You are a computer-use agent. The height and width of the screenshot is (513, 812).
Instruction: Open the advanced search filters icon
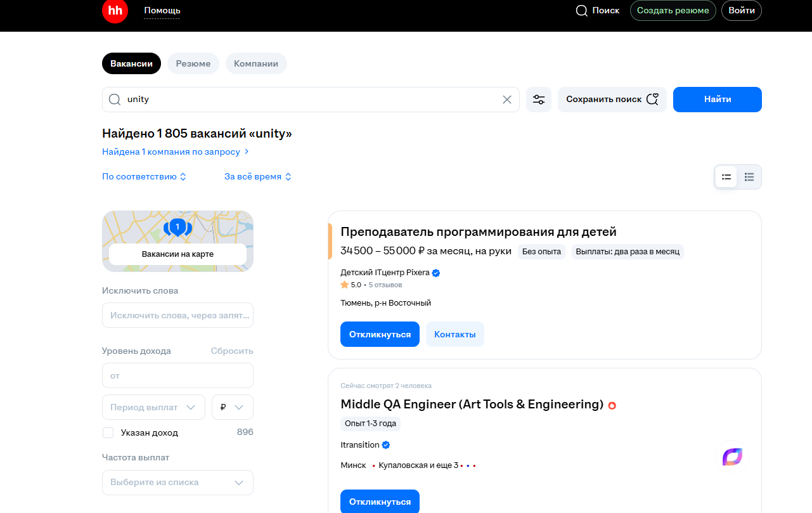(x=539, y=100)
